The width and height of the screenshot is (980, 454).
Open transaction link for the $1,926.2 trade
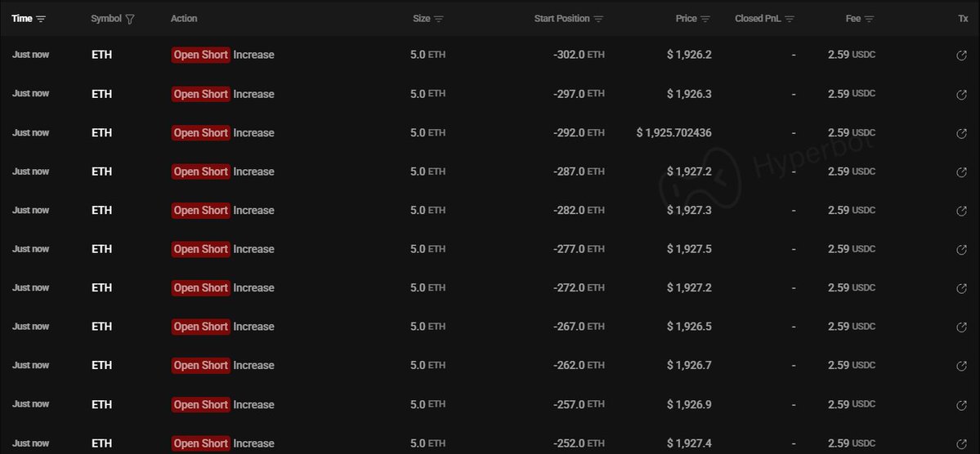pos(962,56)
